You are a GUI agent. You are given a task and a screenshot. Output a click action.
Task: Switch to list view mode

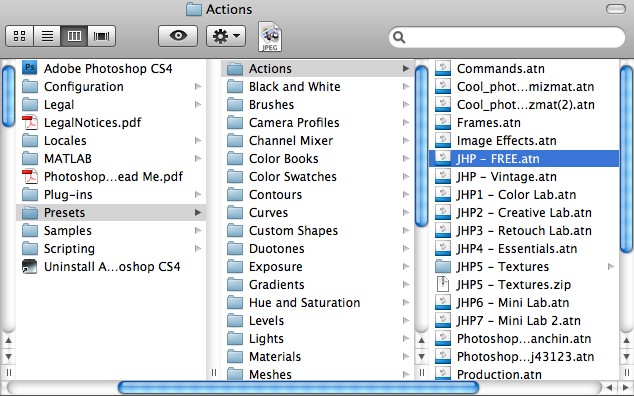[x=47, y=36]
